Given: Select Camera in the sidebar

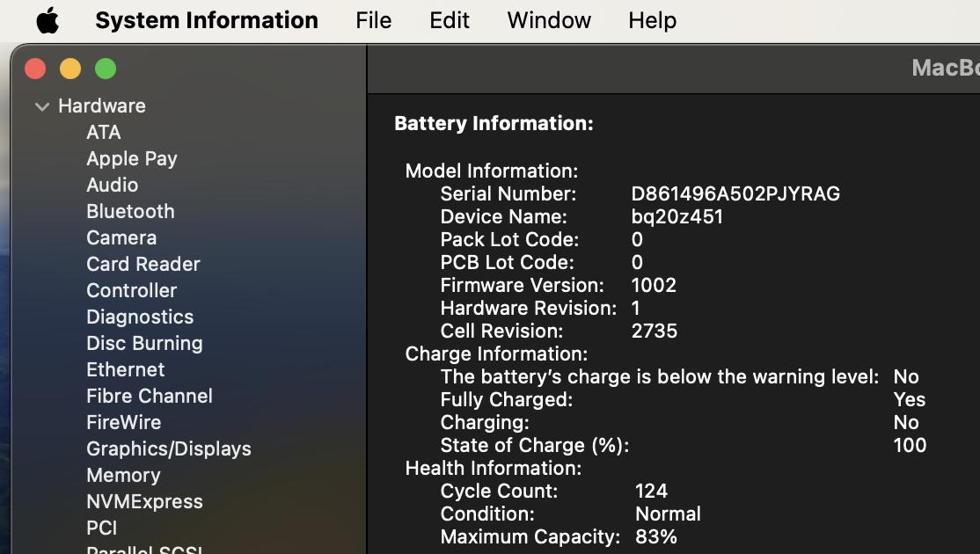Looking at the screenshot, I should point(121,237).
